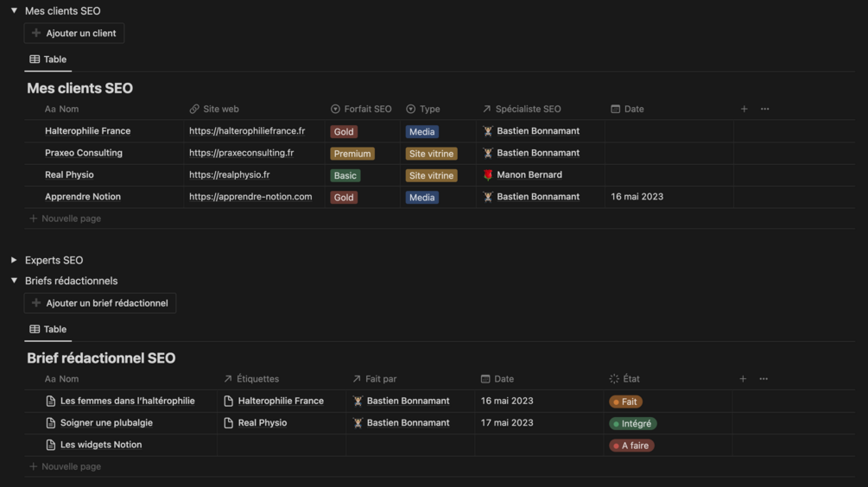Open Halterophilie France relation in Étiquettes column
Screen dimensions: 868x487
(x=274, y=401)
